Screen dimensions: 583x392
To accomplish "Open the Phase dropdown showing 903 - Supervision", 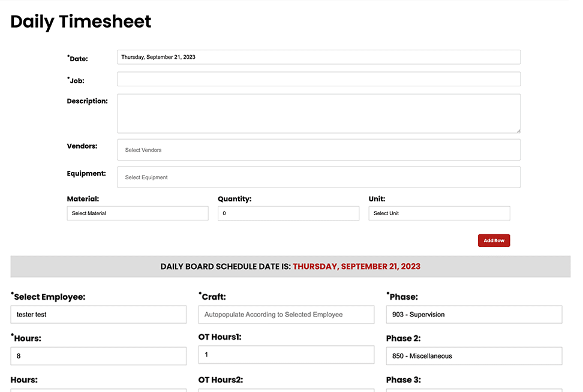I will point(474,315).
